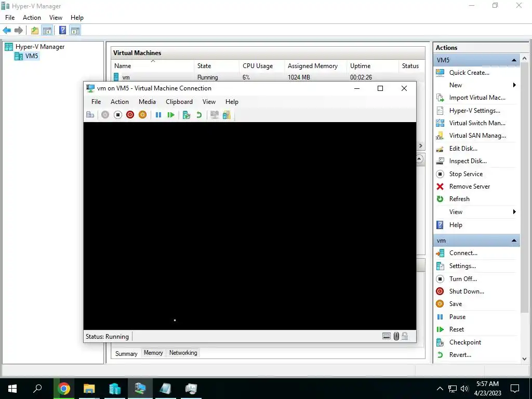Click Refresh in the Actions pane

pos(459,199)
